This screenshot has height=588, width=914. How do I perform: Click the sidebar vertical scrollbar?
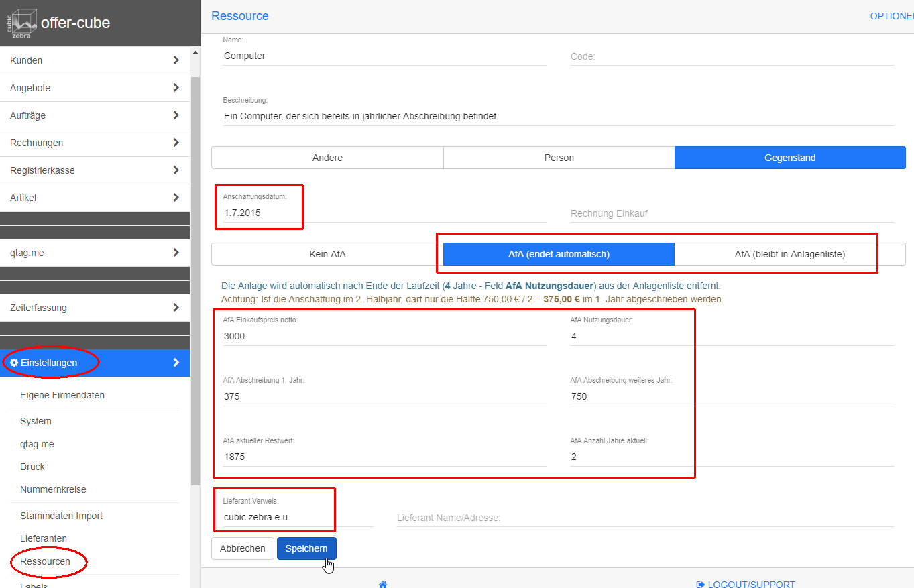[x=195, y=268]
